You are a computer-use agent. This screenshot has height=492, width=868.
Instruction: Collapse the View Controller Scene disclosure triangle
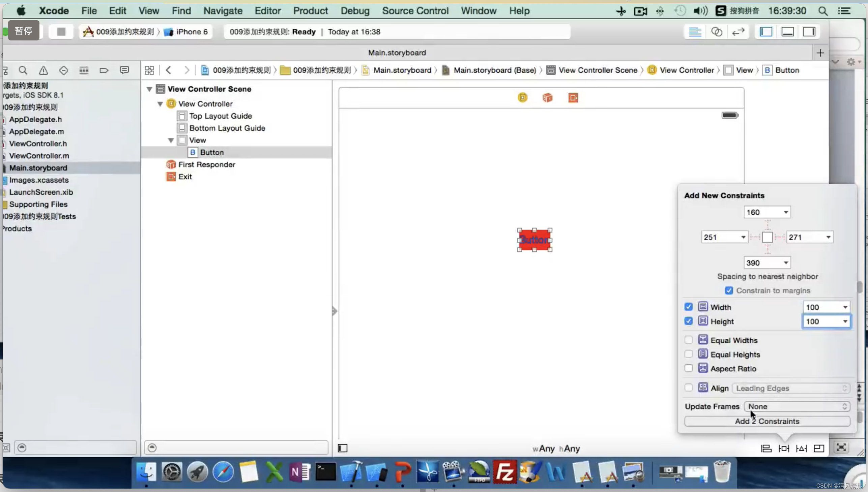pyautogui.click(x=149, y=89)
